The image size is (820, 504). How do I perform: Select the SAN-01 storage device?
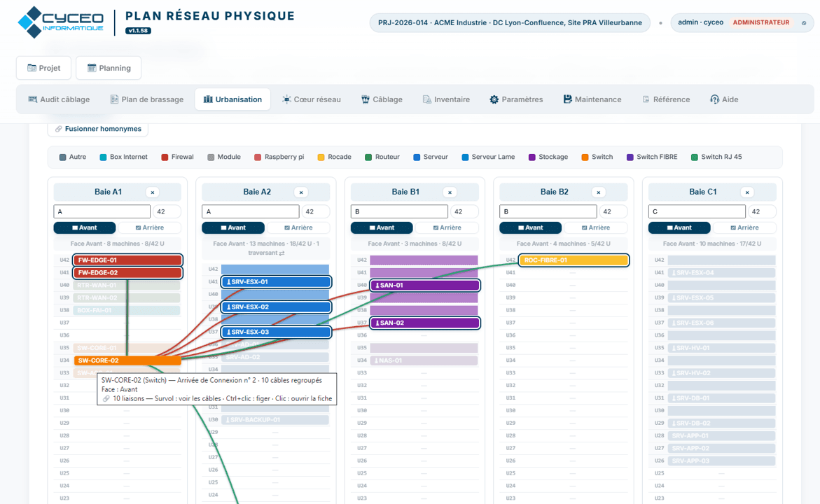click(424, 286)
